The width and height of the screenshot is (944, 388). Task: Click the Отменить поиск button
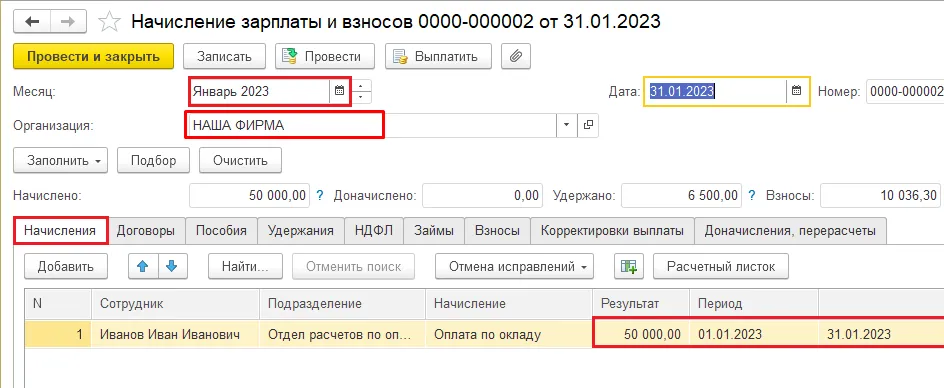[353, 266]
